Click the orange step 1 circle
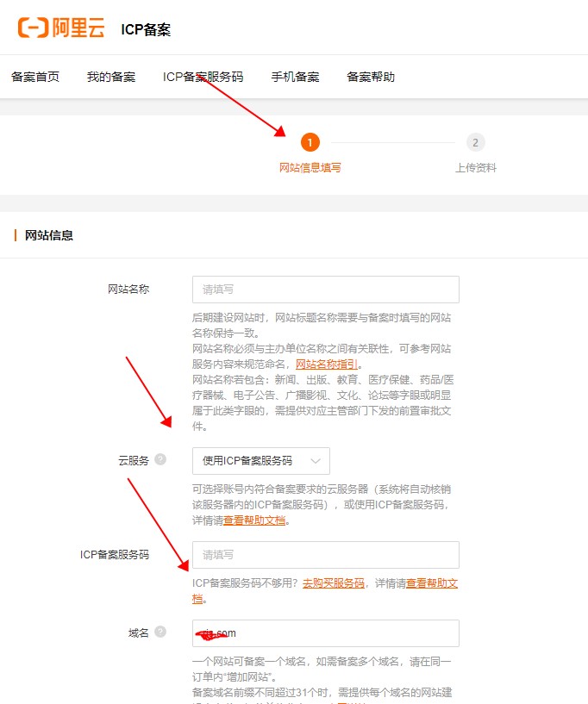588x704 pixels. pyautogui.click(x=310, y=142)
